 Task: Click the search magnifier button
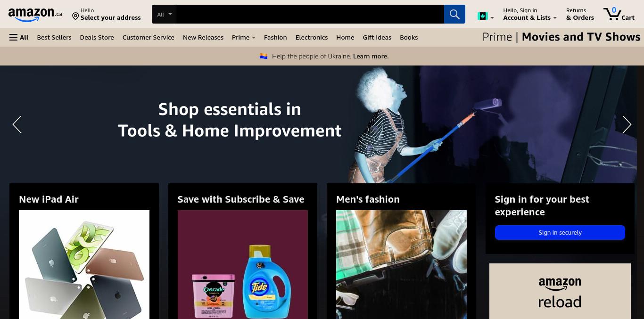454,14
